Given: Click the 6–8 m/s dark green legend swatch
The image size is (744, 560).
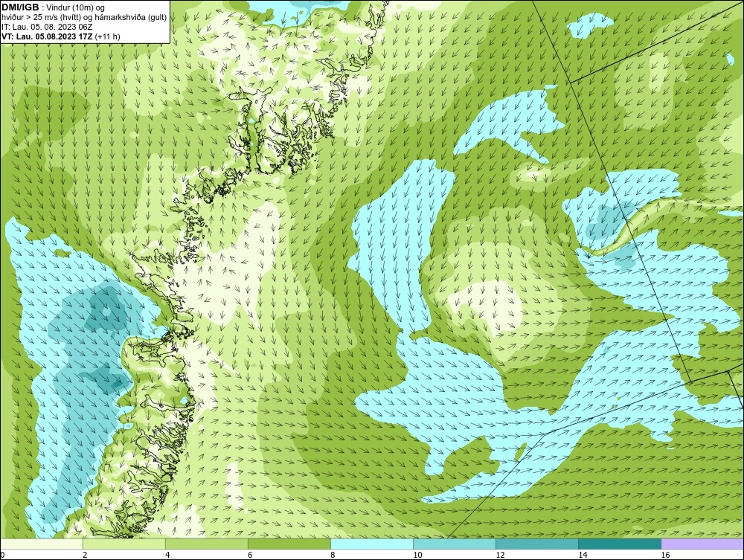Looking at the screenshot, I should point(289,544).
